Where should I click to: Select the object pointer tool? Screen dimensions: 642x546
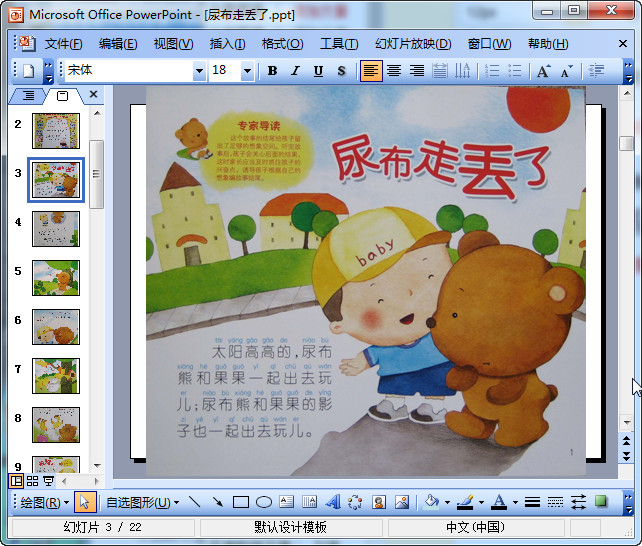pyautogui.click(x=85, y=502)
